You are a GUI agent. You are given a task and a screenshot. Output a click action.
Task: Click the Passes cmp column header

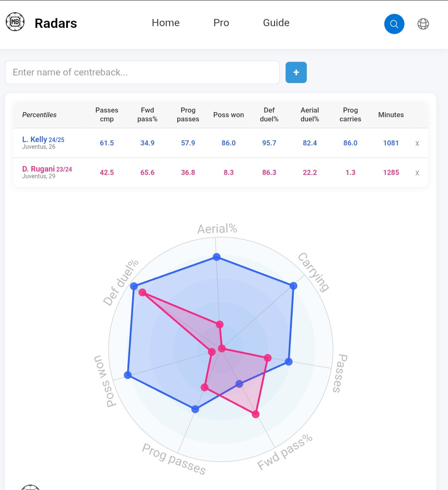(x=107, y=114)
